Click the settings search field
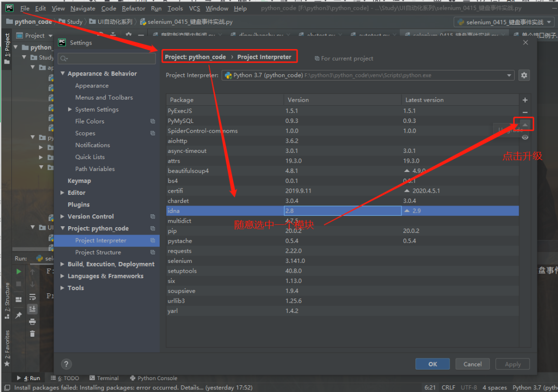The width and height of the screenshot is (558, 392). 107,58
